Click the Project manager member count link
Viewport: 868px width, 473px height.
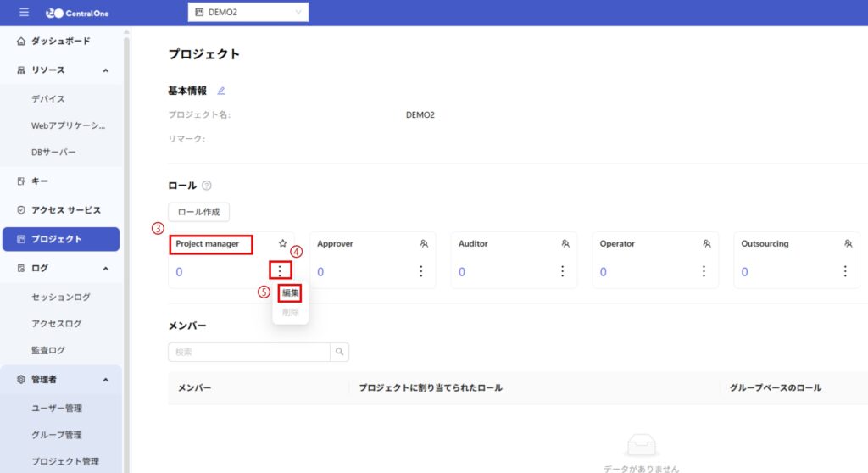tap(179, 272)
